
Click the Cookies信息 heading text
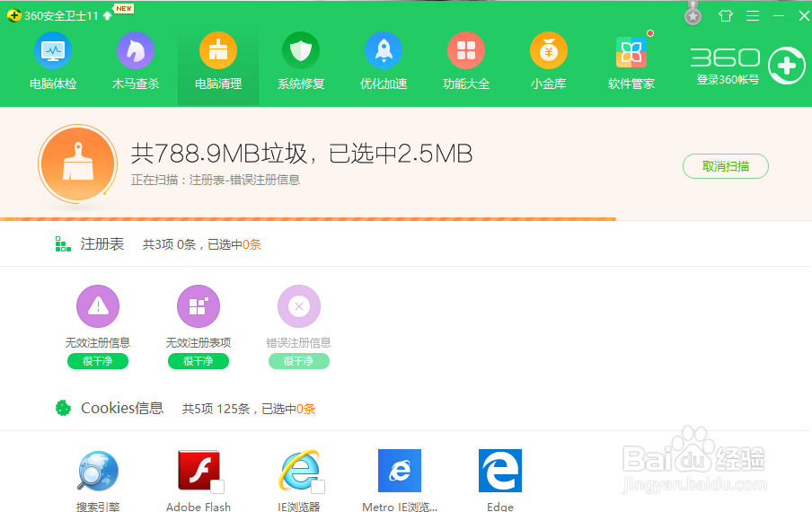(x=122, y=408)
